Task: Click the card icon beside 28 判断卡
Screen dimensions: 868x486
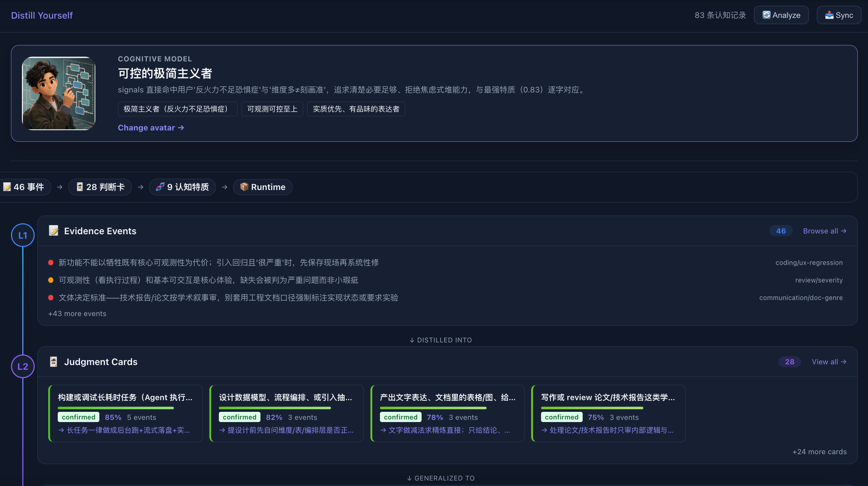Action: coord(80,187)
